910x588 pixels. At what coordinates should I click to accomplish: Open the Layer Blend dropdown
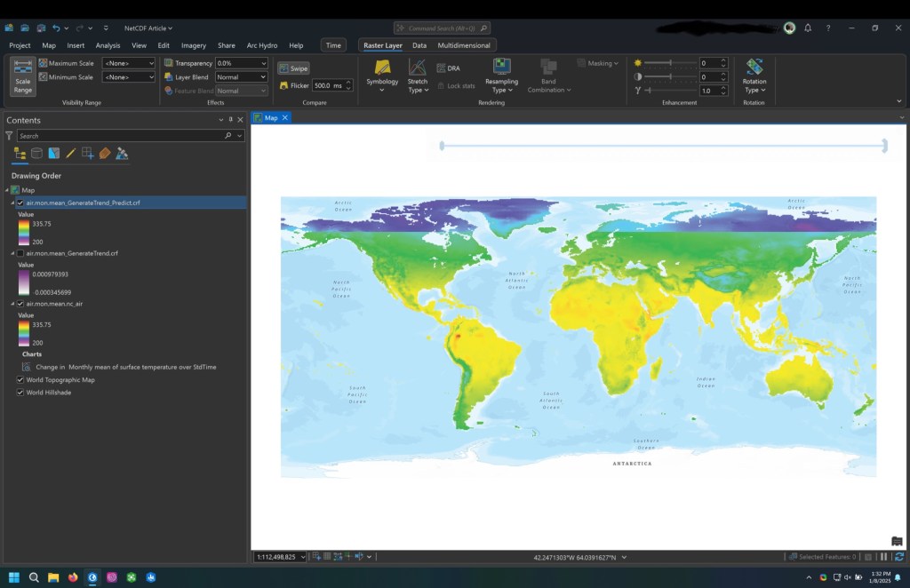241,77
